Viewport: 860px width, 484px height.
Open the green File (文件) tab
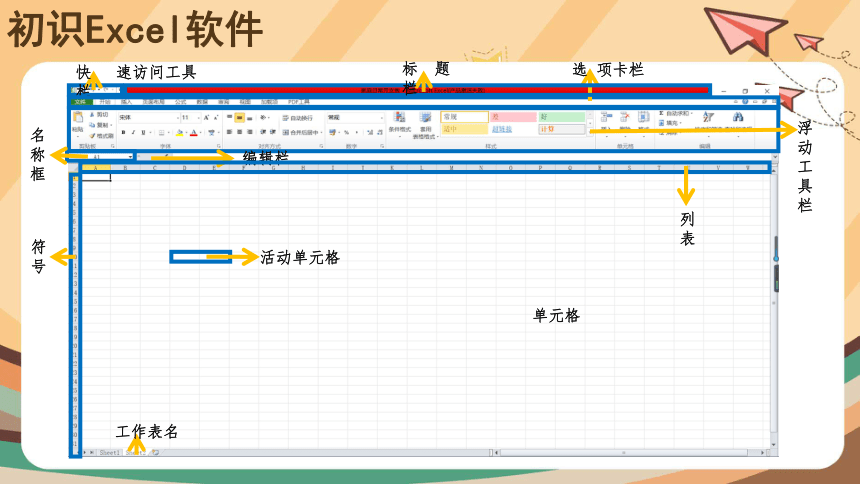pos(81,102)
